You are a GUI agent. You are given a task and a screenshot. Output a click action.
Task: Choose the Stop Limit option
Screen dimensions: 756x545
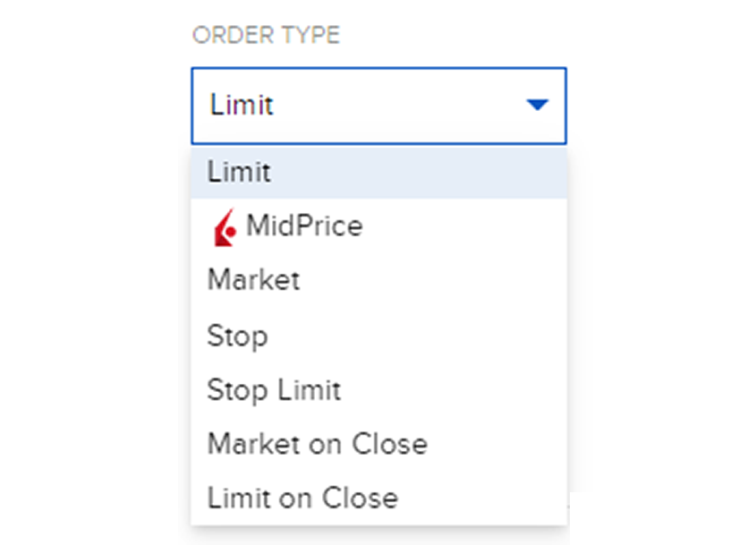tap(274, 390)
